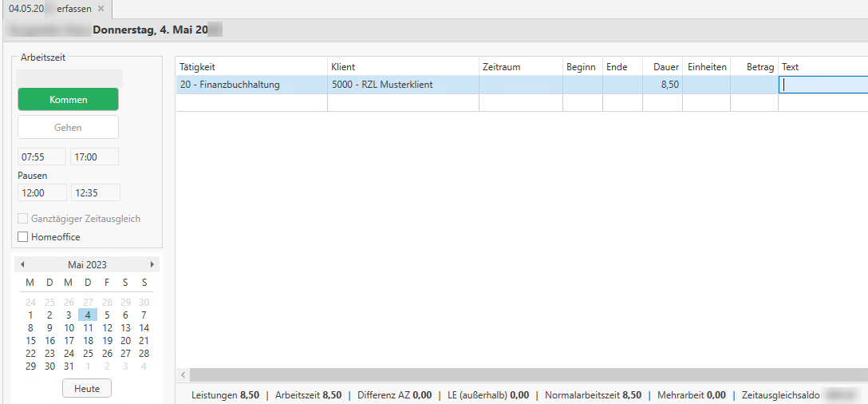Click the Ganztägiger Zeitausgleich checkbox

coord(23,219)
